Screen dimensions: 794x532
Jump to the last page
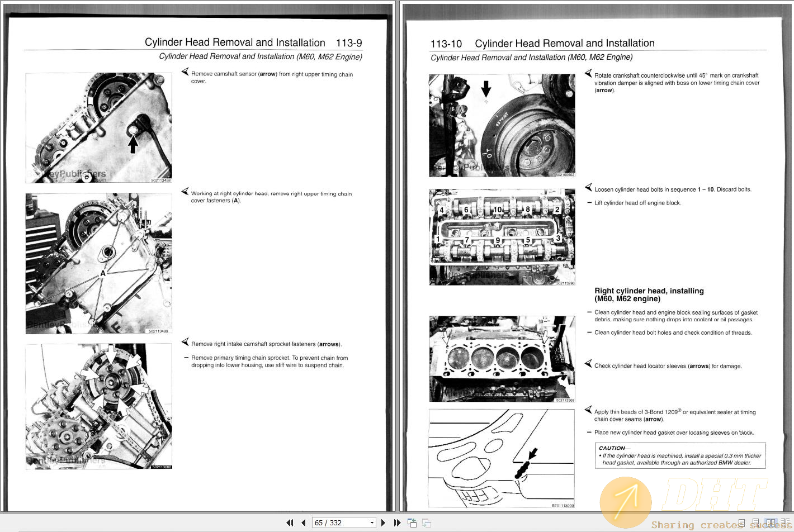point(398,523)
